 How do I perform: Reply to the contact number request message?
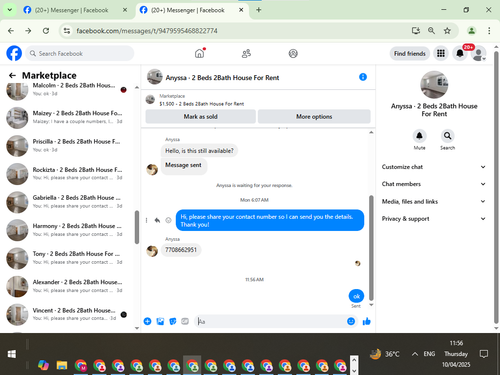[x=157, y=220]
